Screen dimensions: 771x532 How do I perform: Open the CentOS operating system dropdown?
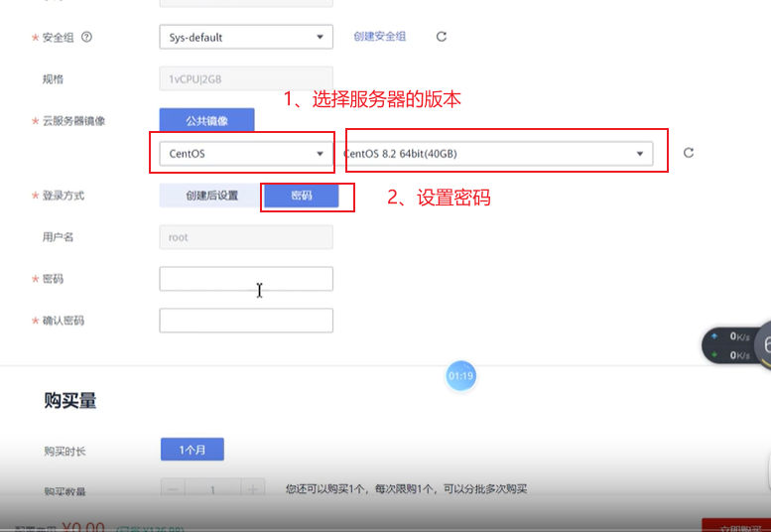point(246,154)
